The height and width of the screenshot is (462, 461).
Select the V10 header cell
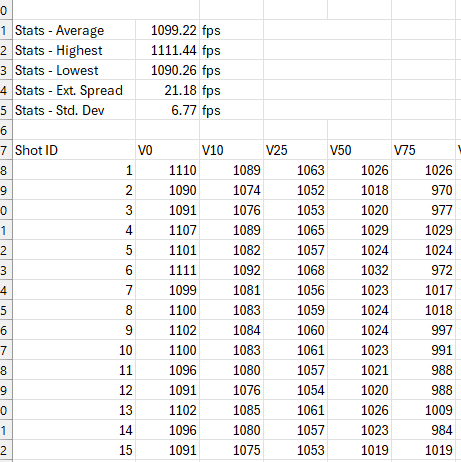[231, 150]
